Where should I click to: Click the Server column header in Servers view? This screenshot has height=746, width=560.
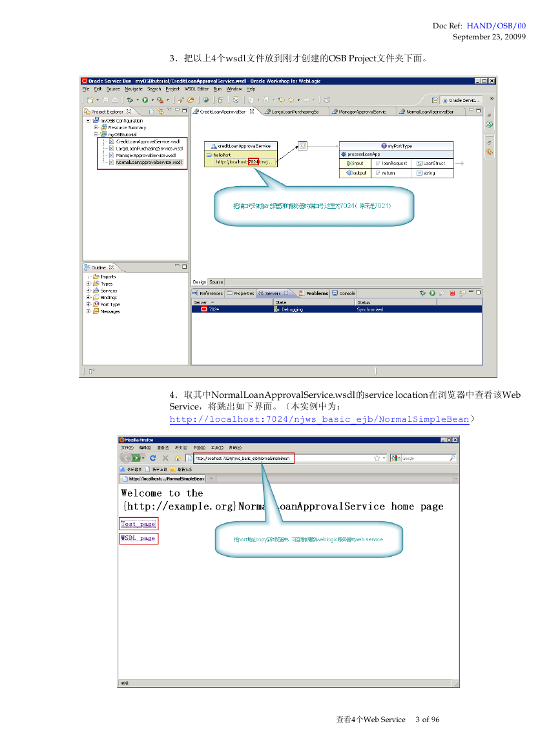pyautogui.click(x=232, y=302)
